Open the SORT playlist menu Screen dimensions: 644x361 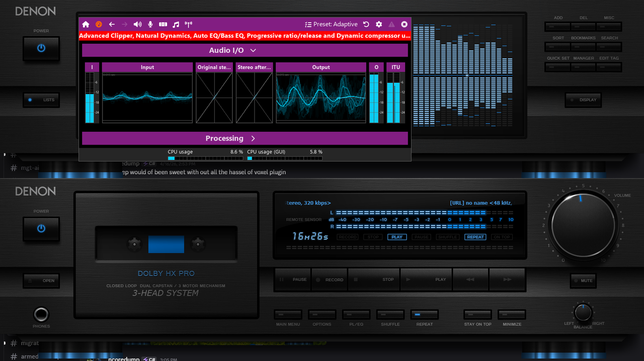coord(558,47)
